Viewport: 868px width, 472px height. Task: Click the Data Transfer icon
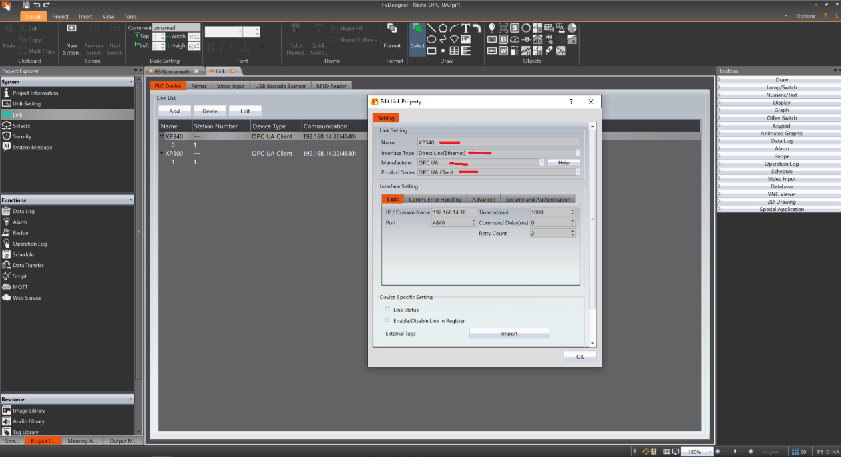(x=7, y=265)
